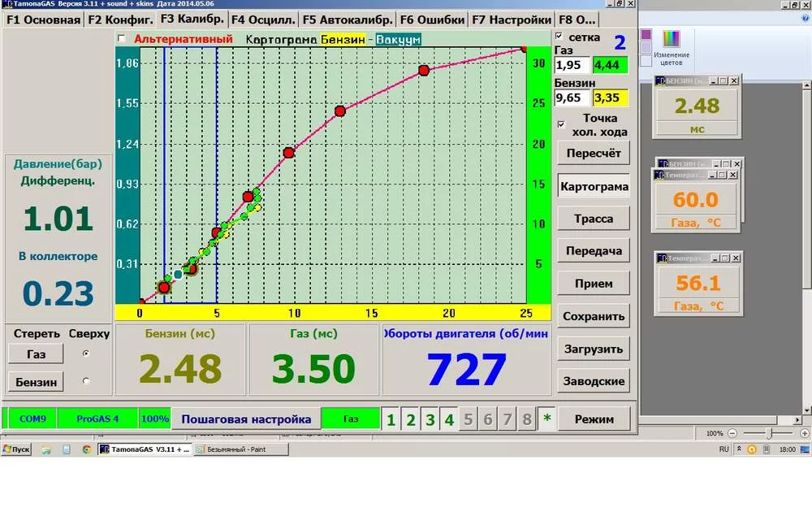Disable the сетка grid checkbox
Viewport: 812px width, 525px height.
(559, 37)
